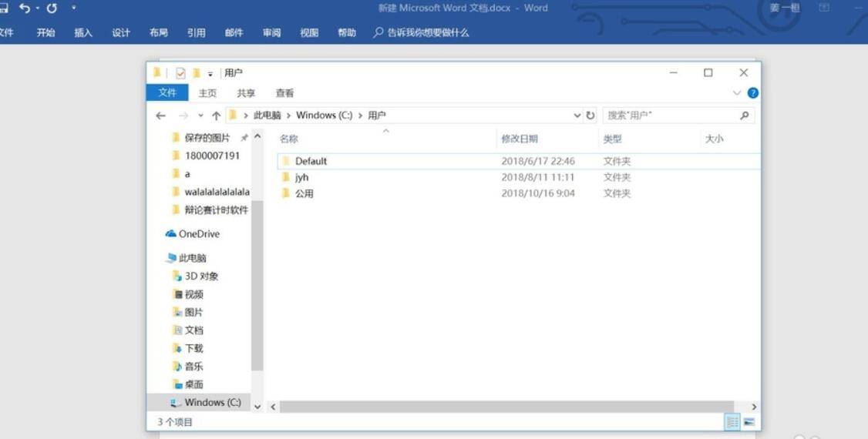Image resolution: width=868 pixels, height=439 pixels.
Task: Click Windows (C:) in the address breadcrumb
Action: click(324, 115)
